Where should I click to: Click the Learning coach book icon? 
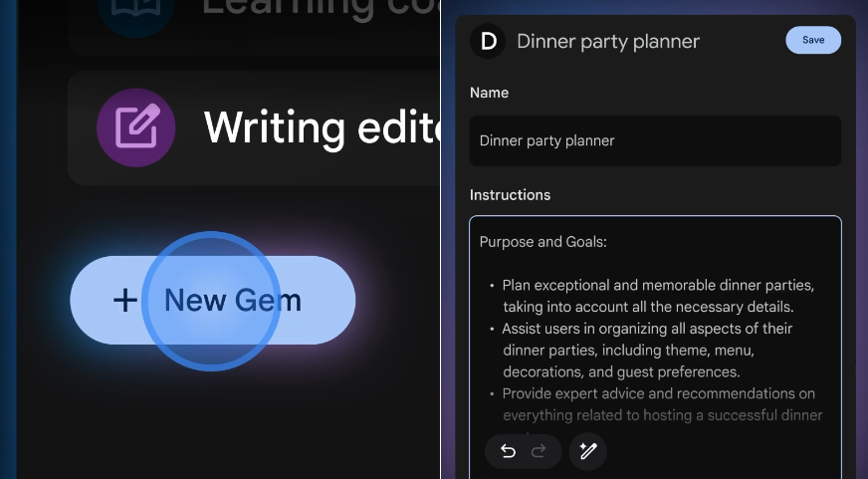[135, 10]
